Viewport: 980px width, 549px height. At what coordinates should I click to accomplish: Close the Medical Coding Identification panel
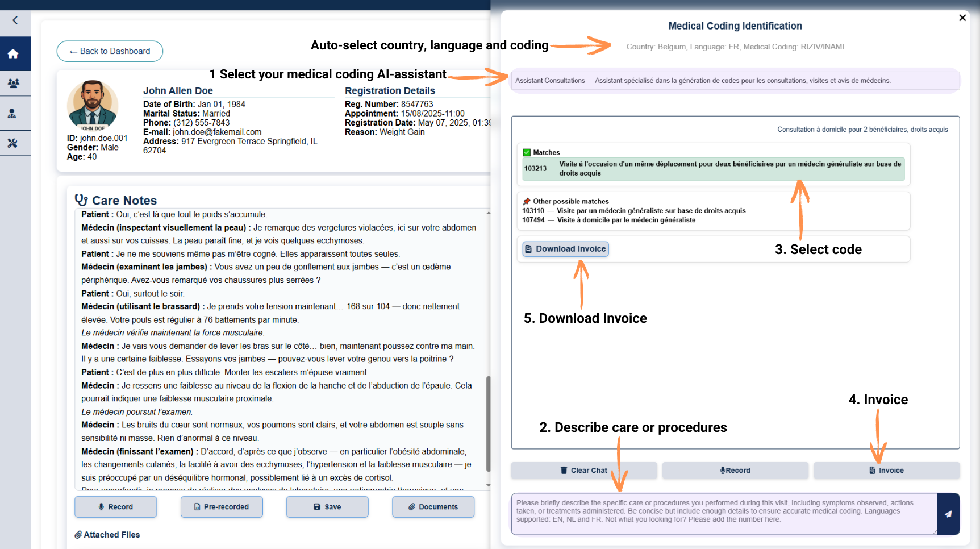(x=962, y=18)
